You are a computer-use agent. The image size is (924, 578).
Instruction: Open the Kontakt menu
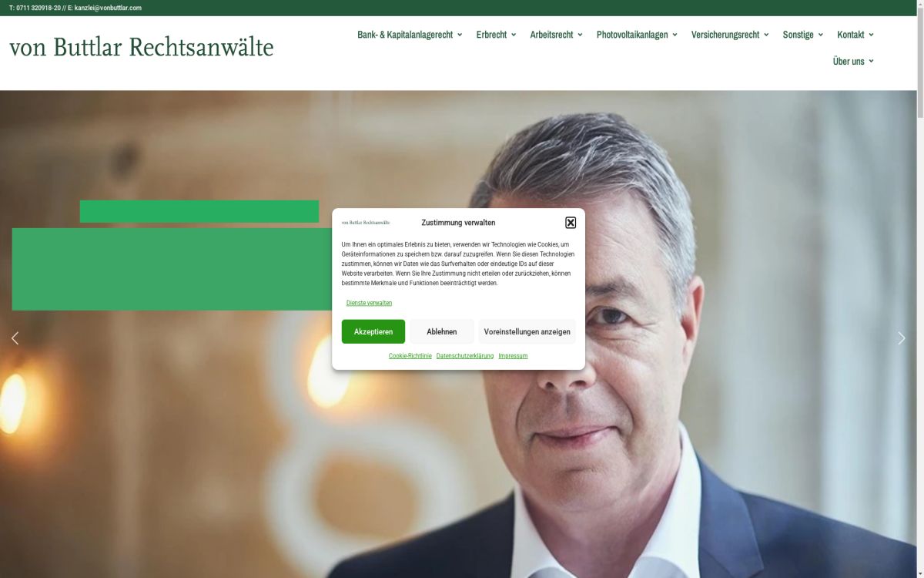[855, 35]
